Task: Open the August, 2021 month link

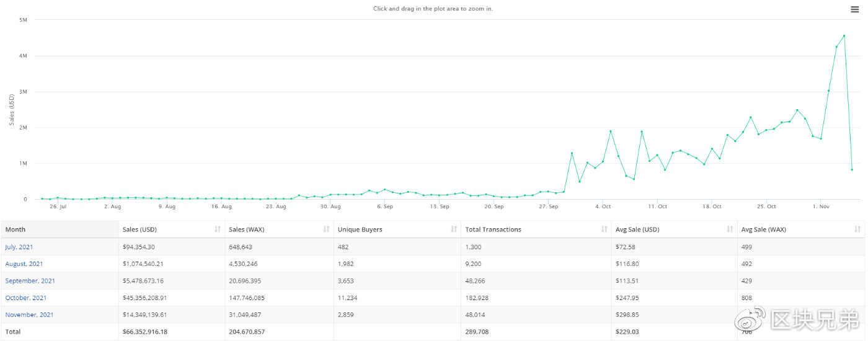Action: pos(24,264)
